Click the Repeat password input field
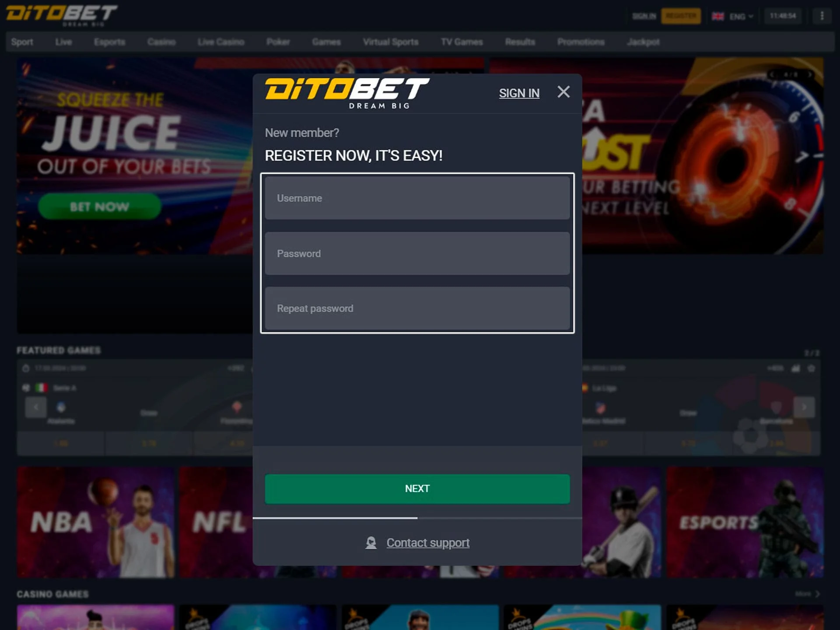The height and width of the screenshot is (630, 840). click(417, 308)
